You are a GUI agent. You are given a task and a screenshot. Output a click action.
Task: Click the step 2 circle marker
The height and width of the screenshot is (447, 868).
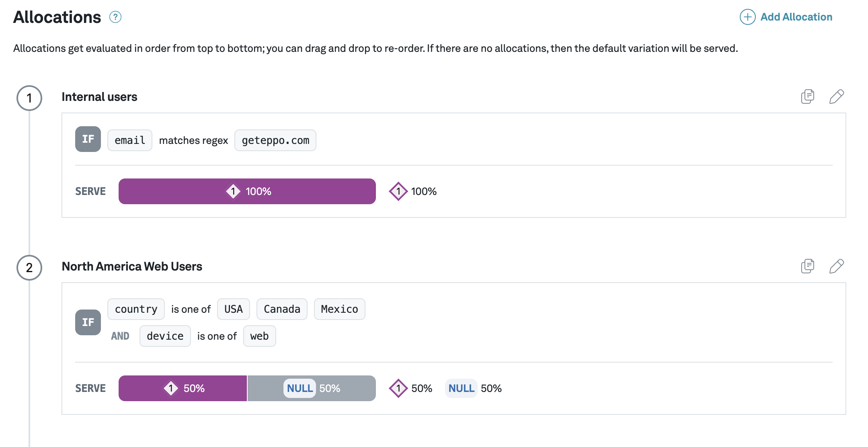click(x=29, y=268)
